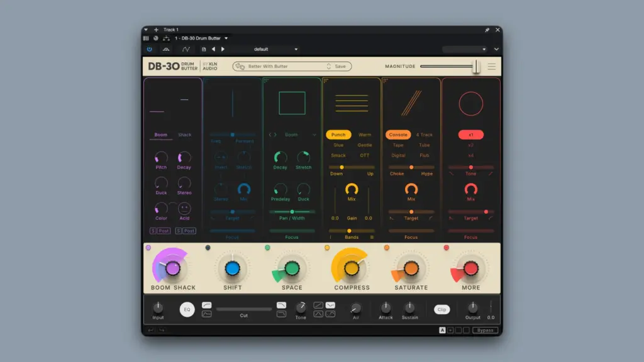Adjust the Down/Up compressor slider
The image size is (644, 362).
pos(352,167)
